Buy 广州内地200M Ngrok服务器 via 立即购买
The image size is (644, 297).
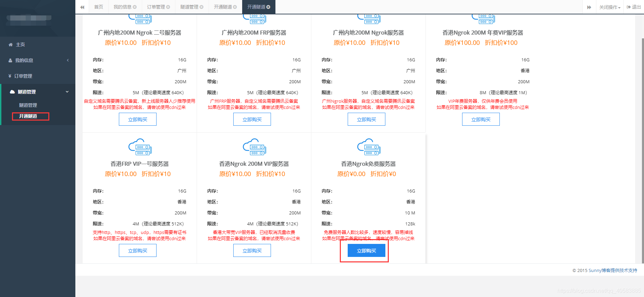(367, 120)
